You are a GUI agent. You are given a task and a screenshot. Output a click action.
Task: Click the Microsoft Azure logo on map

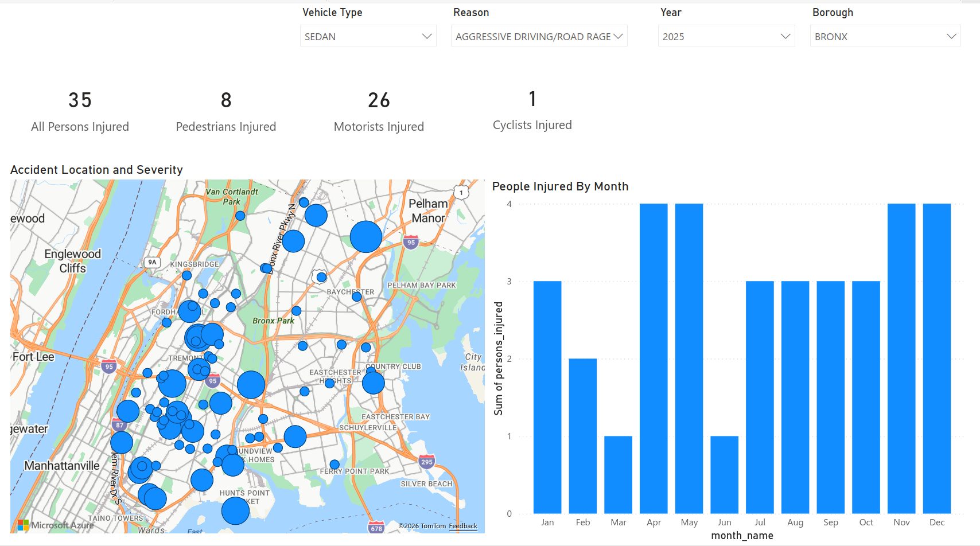tap(56, 525)
